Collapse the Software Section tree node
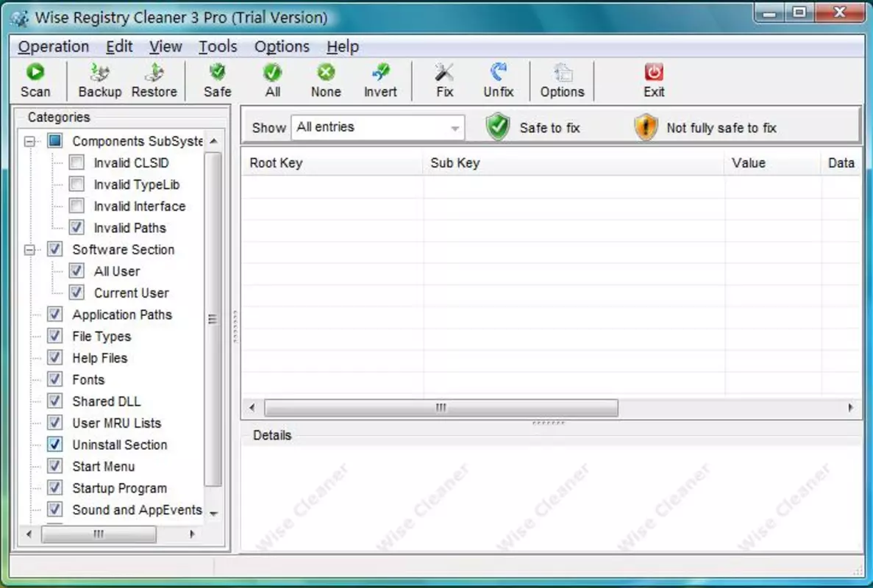The height and width of the screenshot is (588, 873). coord(29,250)
